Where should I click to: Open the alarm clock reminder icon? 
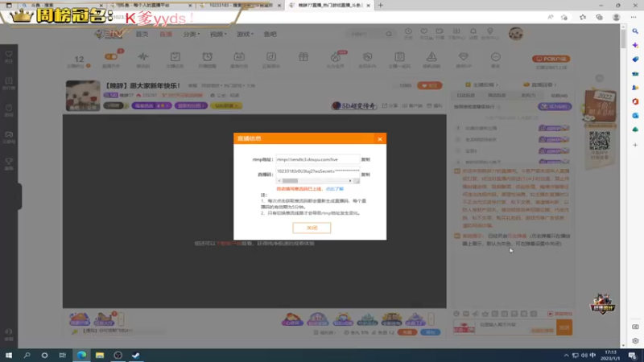click(x=208, y=57)
